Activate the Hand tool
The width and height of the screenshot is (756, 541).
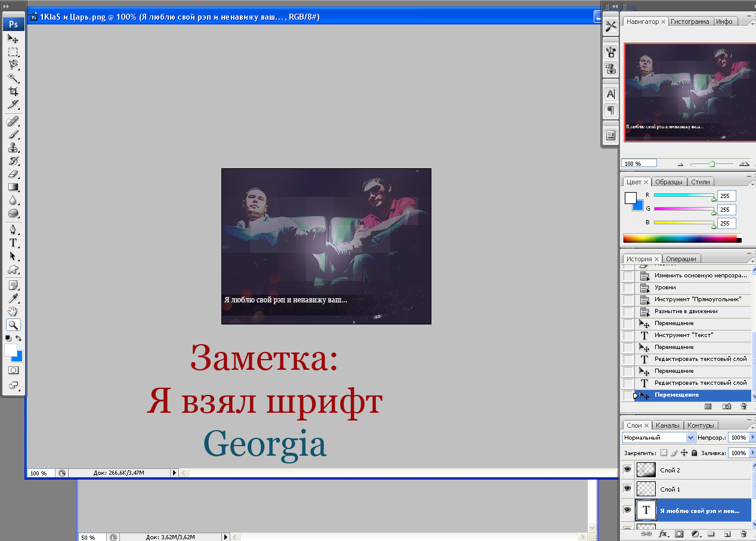(x=13, y=311)
